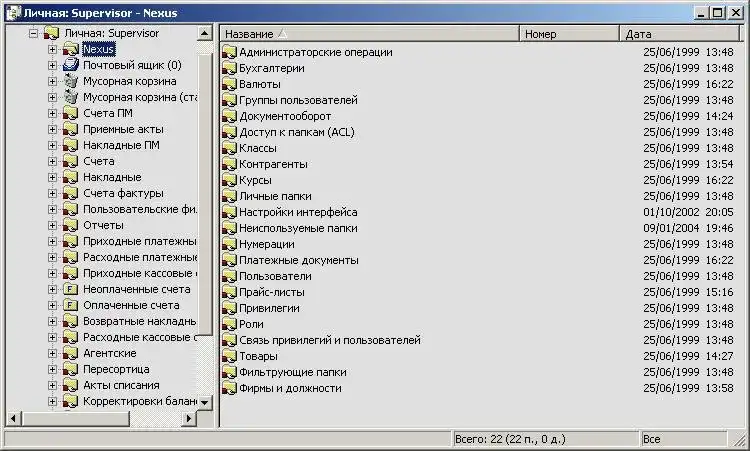Screen dimensions: 750x451
Task: Click folder icon beside Фирмы и должности
Action: 230,388
